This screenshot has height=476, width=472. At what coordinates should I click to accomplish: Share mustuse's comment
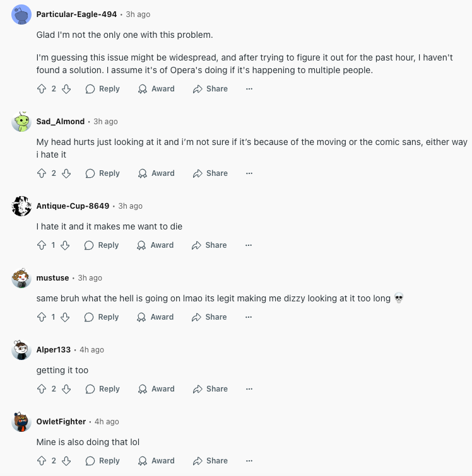point(210,317)
